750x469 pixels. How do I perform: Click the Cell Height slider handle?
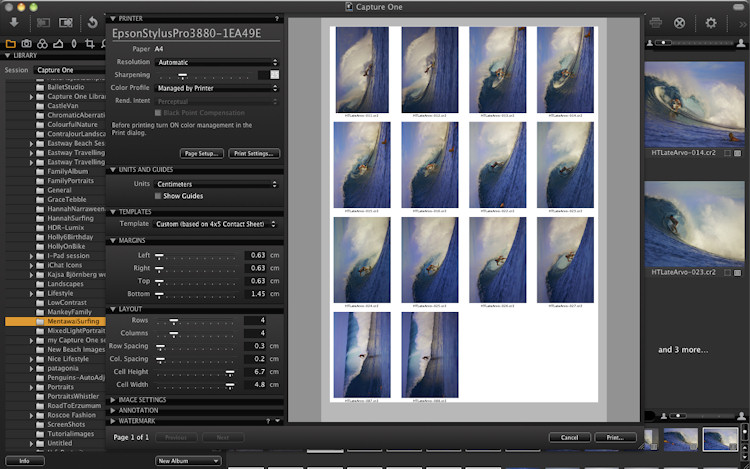click(230, 372)
